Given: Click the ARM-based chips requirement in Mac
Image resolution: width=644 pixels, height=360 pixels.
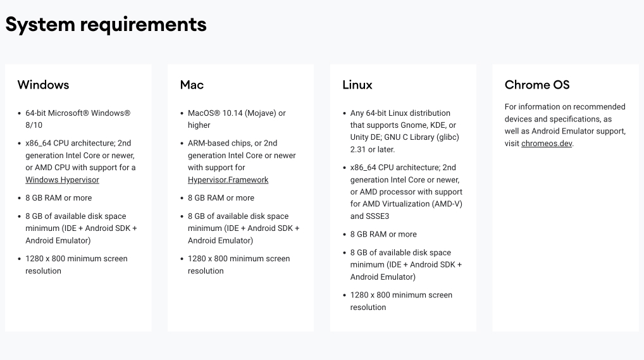Looking at the screenshot, I should (242, 161).
